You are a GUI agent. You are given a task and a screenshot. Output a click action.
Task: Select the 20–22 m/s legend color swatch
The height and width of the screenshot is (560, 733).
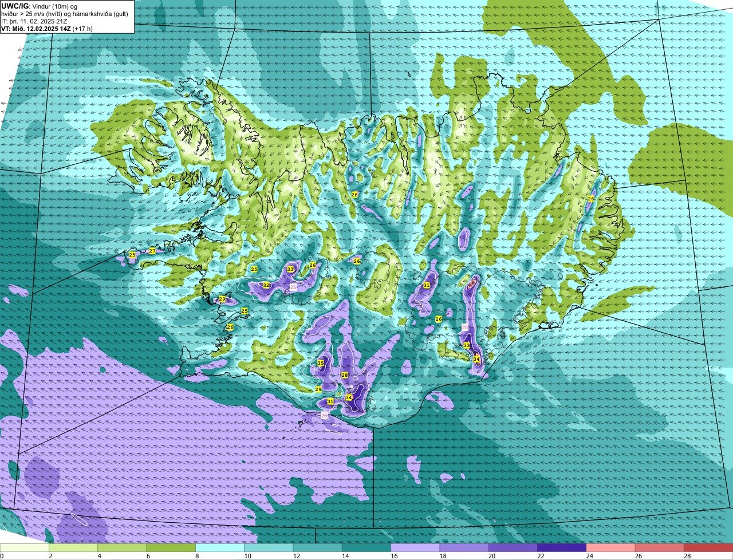(x=513, y=548)
